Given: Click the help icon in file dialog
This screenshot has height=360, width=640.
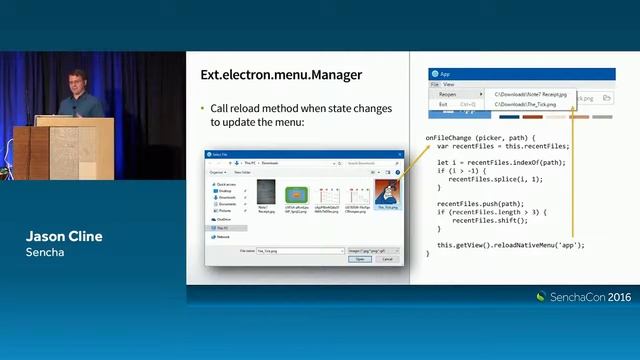Looking at the screenshot, I should (398, 172).
